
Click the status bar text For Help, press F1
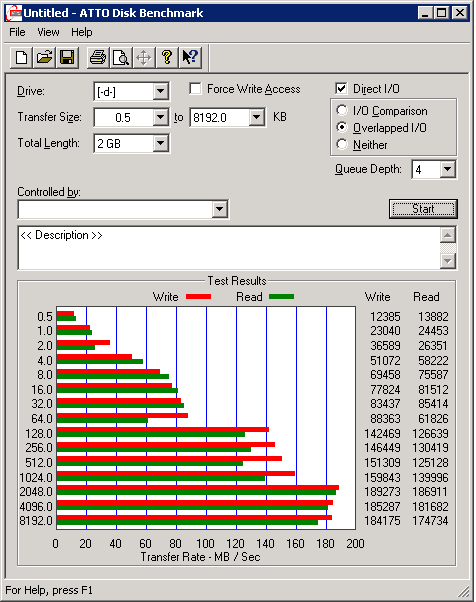49,590
